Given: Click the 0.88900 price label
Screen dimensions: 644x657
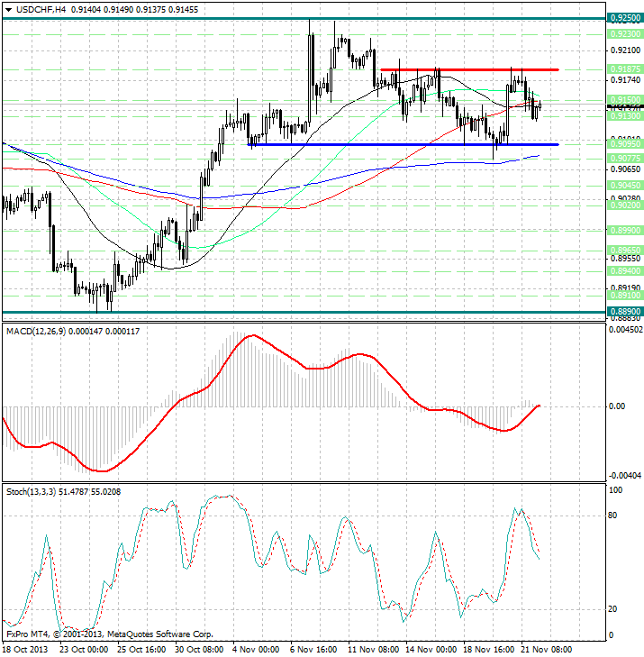Looking at the screenshot, I should (625, 312).
